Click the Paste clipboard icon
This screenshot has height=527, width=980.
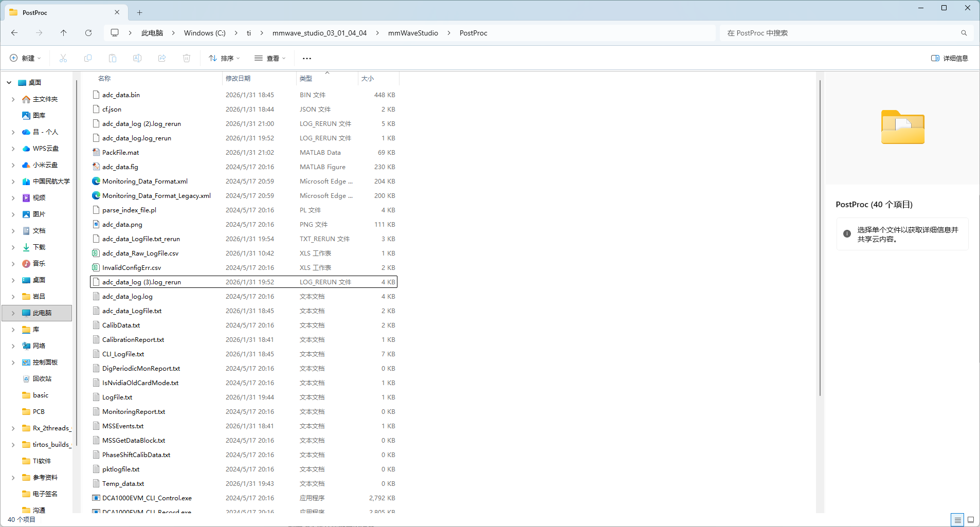[x=113, y=58]
